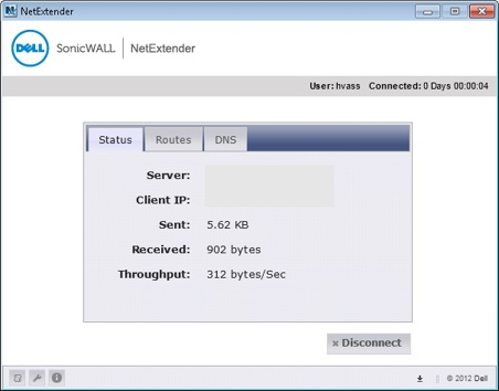Viewport: 499px width, 391px height.
Task: Click the info (about) icon
Action: [57, 378]
